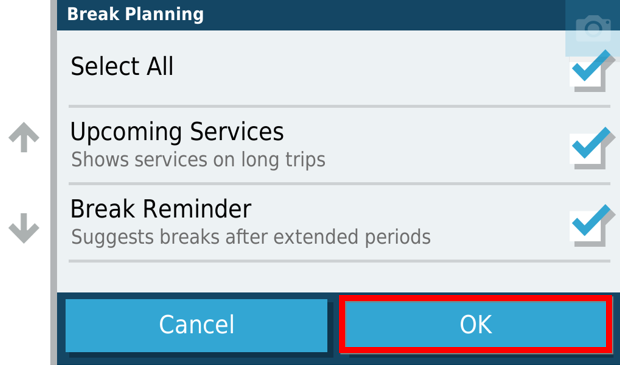Click the camera screenshot icon

pyautogui.click(x=593, y=28)
